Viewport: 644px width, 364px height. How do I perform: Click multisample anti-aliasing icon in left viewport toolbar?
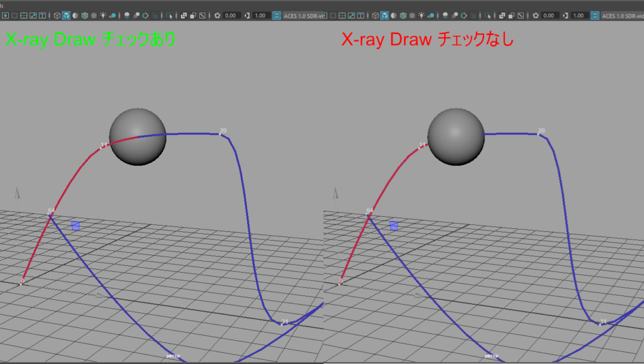[145, 15]
